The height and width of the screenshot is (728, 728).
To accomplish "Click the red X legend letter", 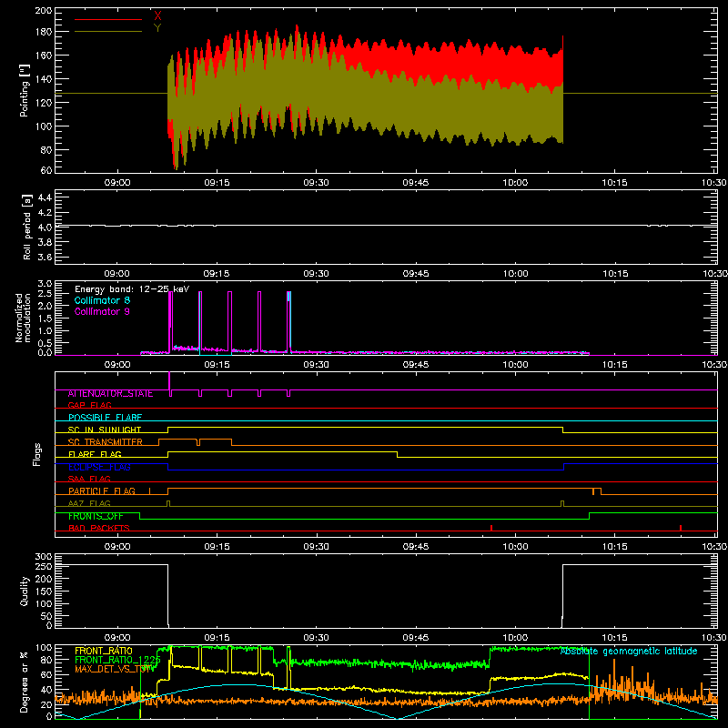I will point(157,15).
